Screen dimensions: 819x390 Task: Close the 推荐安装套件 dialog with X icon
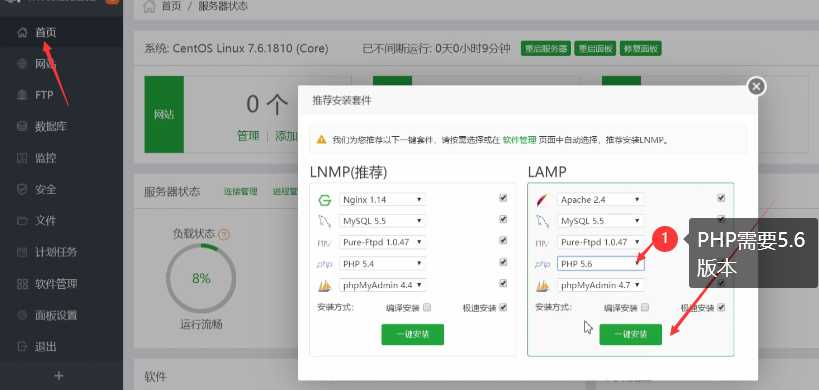tap(756, 86)
